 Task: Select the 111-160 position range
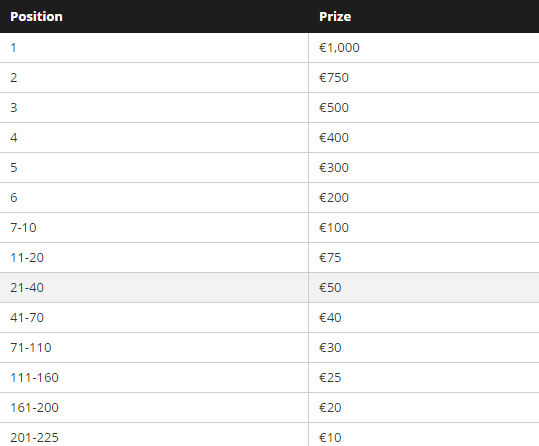tap(34, 378)
